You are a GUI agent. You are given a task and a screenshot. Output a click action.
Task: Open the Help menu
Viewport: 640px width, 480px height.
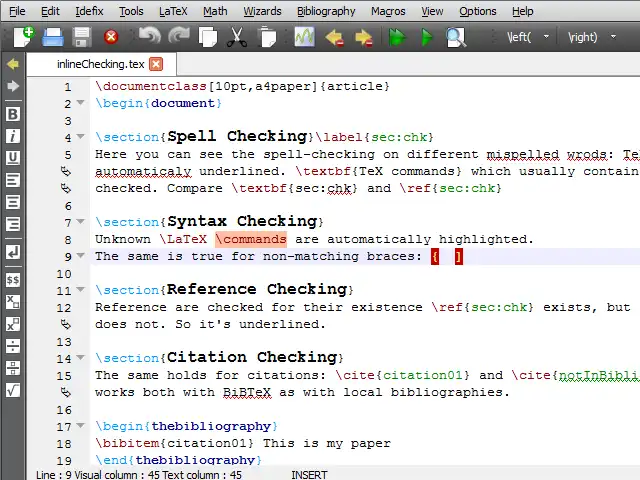[x=522, y=11]
